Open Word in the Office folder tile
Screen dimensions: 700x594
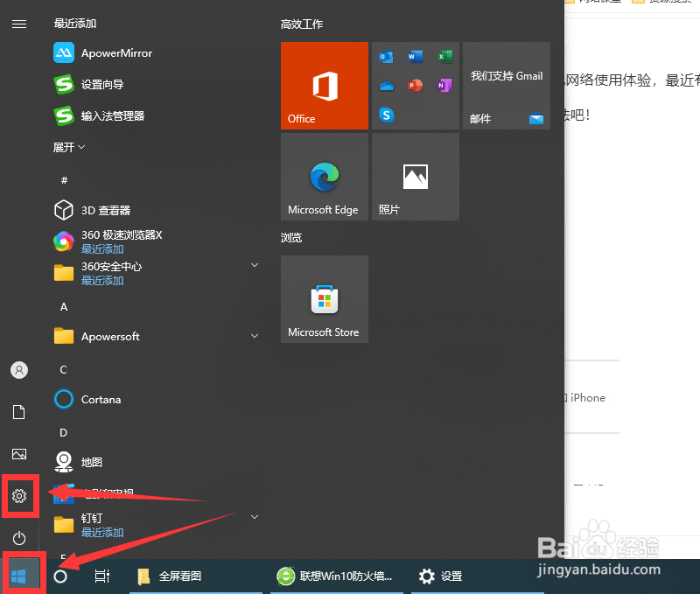415,57
